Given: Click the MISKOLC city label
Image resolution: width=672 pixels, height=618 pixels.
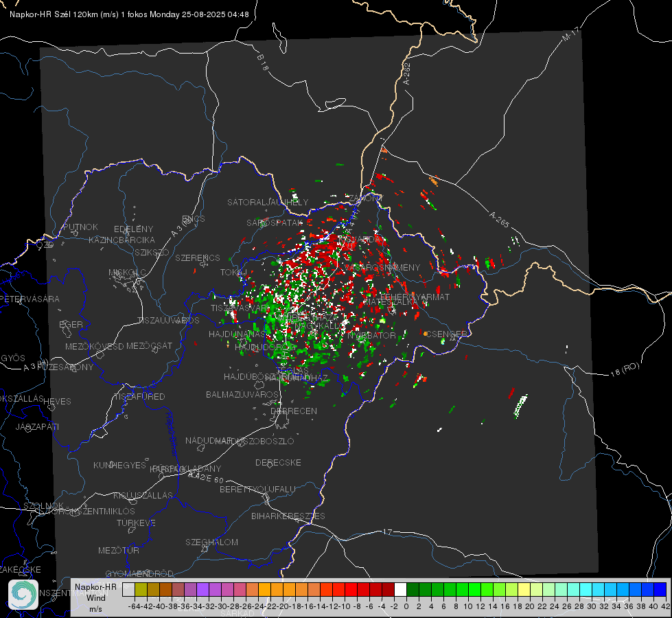Looking at the screenshot, I should [127, 273].
